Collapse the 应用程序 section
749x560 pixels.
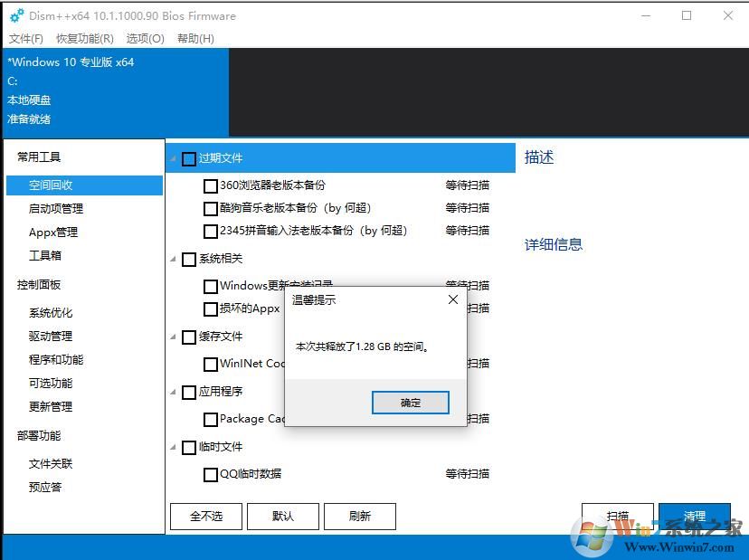pos(172,391)
